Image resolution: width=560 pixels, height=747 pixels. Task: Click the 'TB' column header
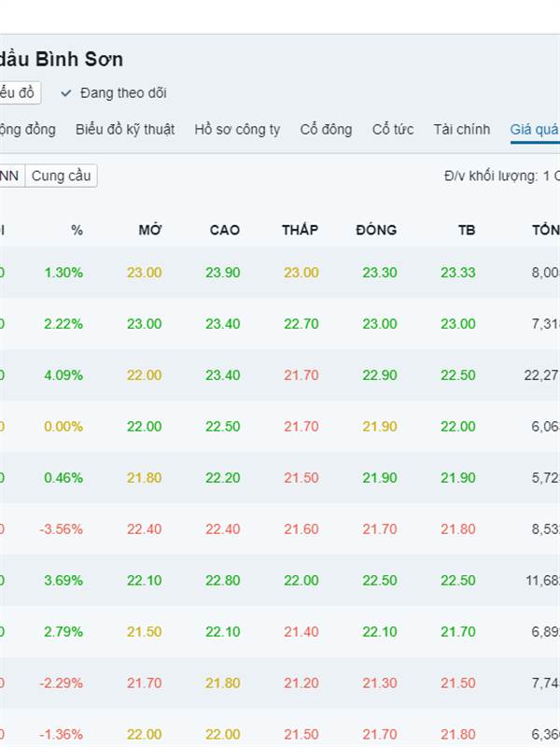point(467,230)
